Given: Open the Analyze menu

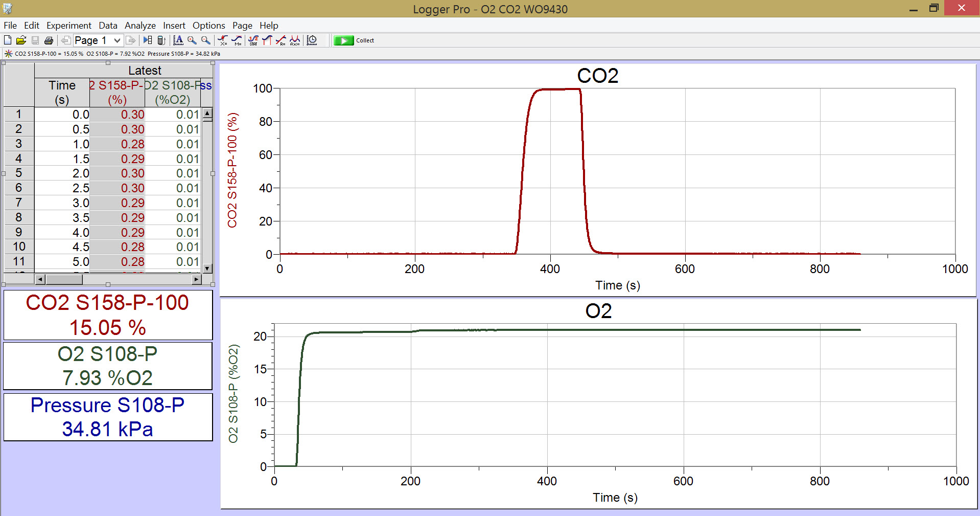Looking at the screenshot, I should [x=140, y=25].
